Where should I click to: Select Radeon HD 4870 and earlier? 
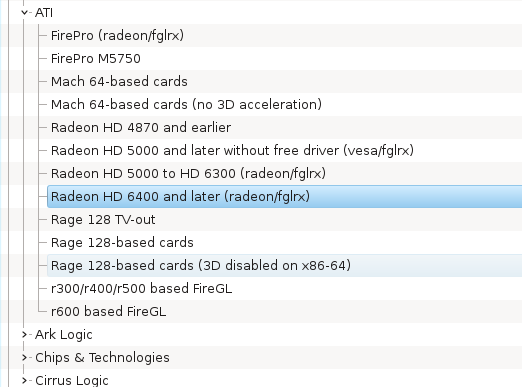coord(141,128)
